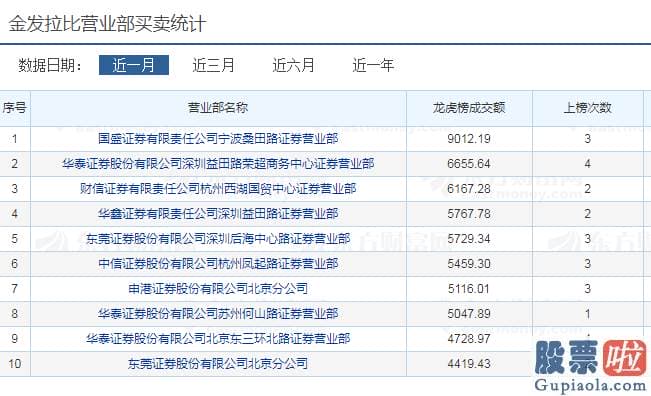Switch to the 近一年 date range
Image resolution: width=651 pixels, height=396 pixels.
pos(373,65)
